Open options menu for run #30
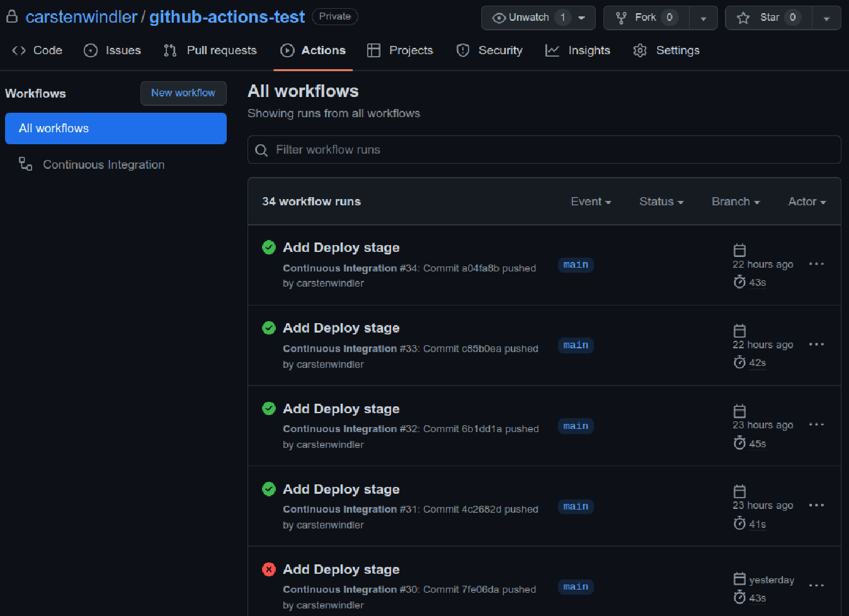 coord(816,586)
